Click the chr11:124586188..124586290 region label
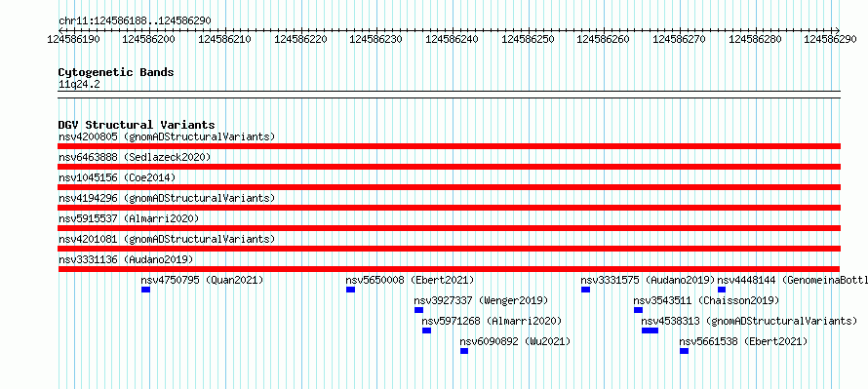The width and height of the screenshot is (868, 389). tap(135, 21)
